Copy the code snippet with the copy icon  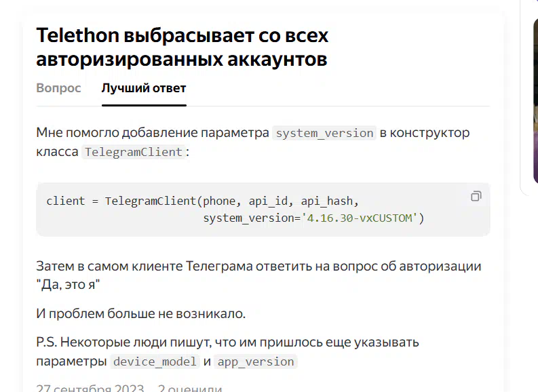[x=476, y=197]
